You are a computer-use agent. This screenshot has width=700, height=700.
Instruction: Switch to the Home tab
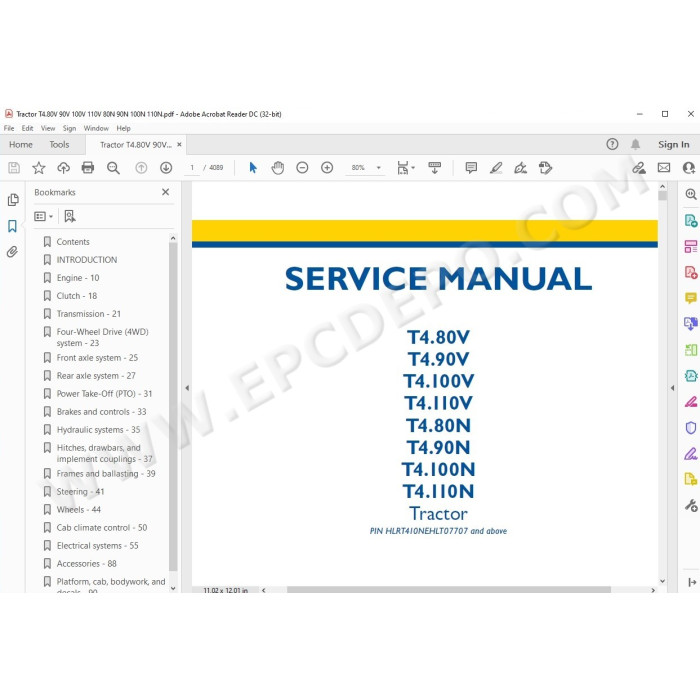click(21, 145)
